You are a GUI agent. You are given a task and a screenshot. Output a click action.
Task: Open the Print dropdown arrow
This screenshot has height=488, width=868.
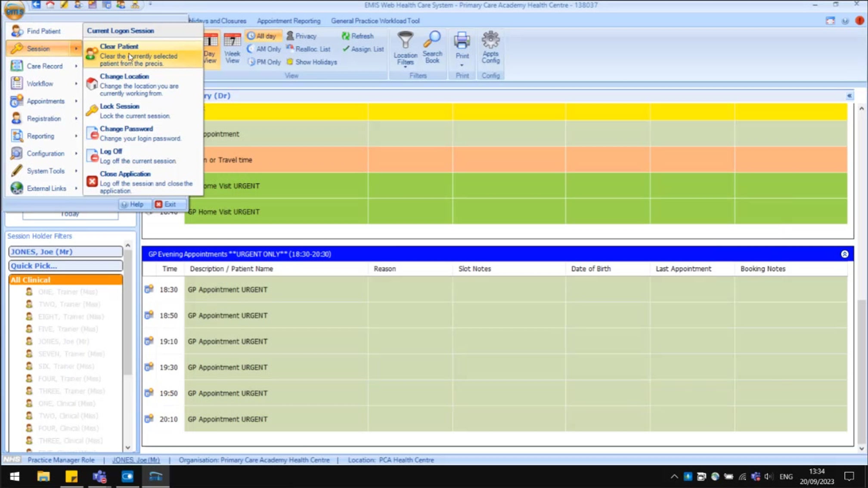coord(462,65)
